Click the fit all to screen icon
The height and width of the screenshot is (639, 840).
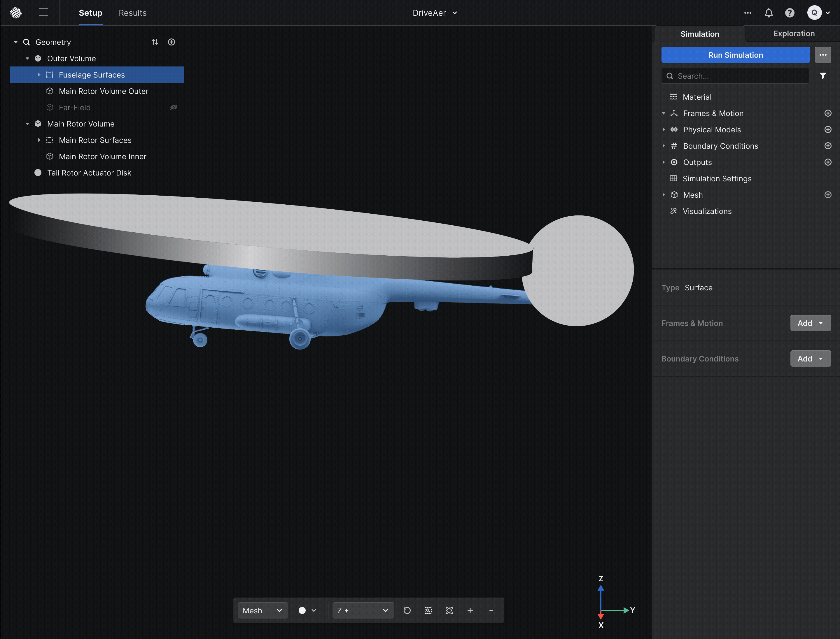(x=449, y=610)
